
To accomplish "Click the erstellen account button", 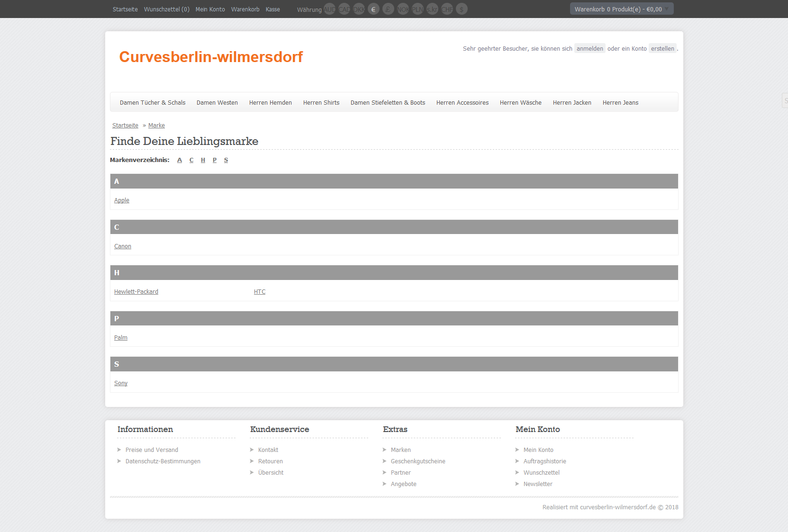I will (x=662, y=48).
